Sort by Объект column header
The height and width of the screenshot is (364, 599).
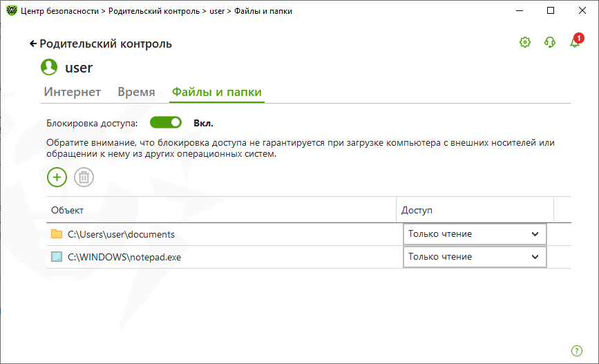(x=221, y=210)
